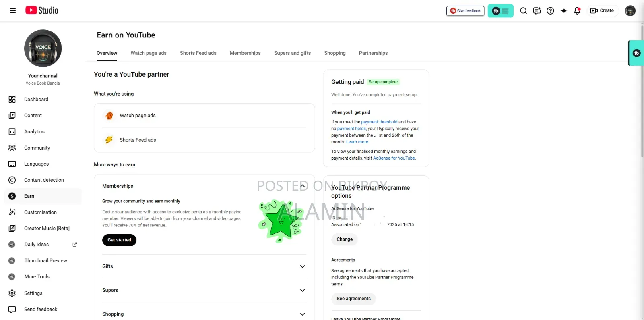Click the Customisation magic wand icon
The image size is (644, 320).
[x=12, y=212]
